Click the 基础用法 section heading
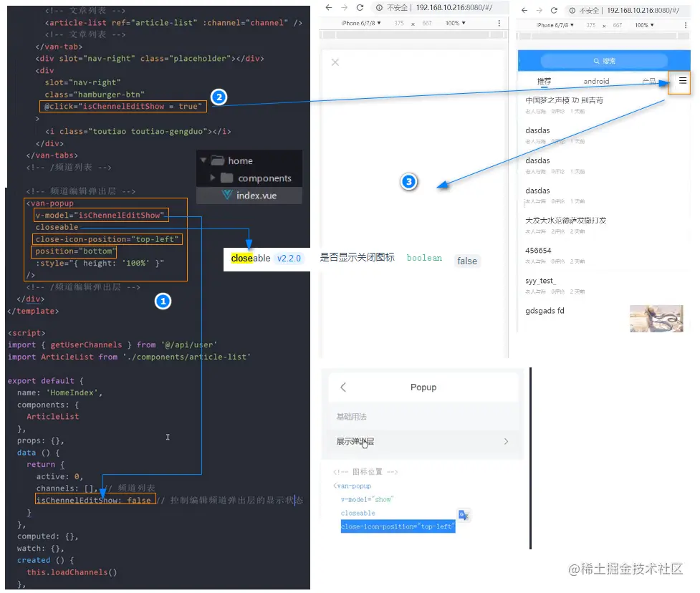700x593 pixels. pyautogui.click(x=351, y=417)
